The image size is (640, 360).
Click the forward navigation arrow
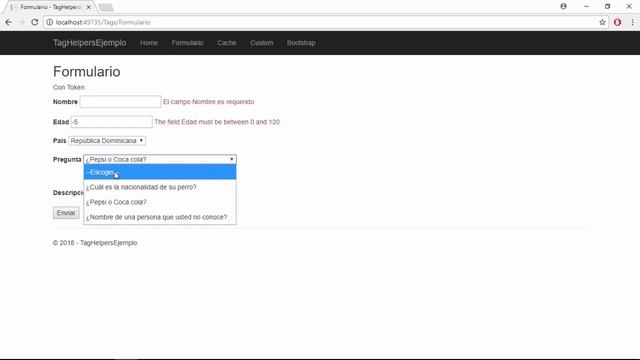click(22, 22)
